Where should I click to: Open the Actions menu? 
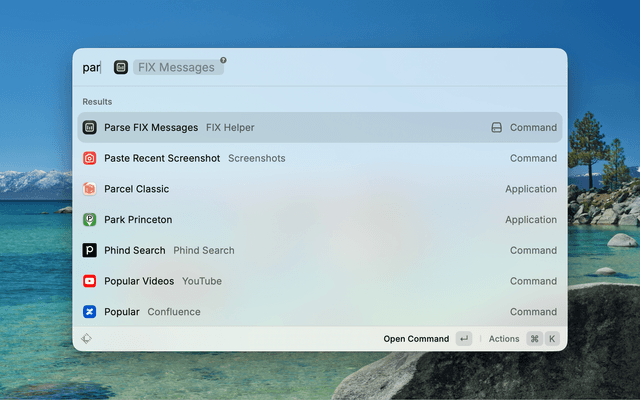pyautogui.click(x=504, y=339)
